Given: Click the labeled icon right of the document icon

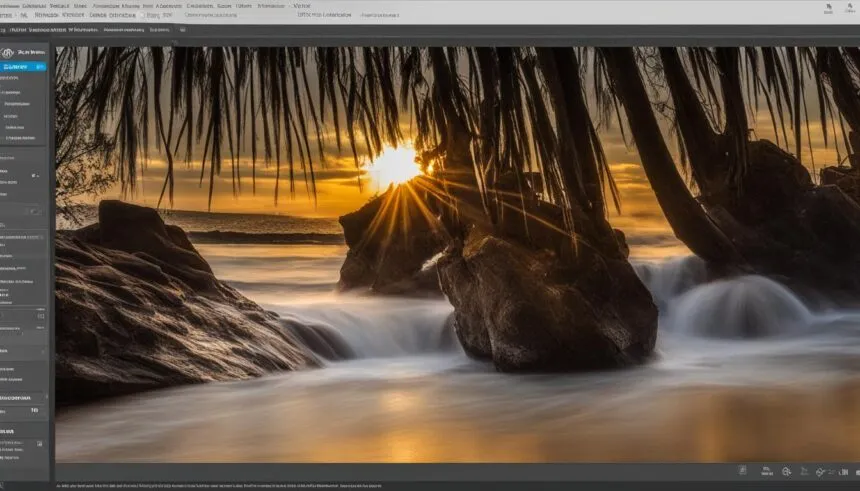Looking at the screenshot, I should [766, 470].
